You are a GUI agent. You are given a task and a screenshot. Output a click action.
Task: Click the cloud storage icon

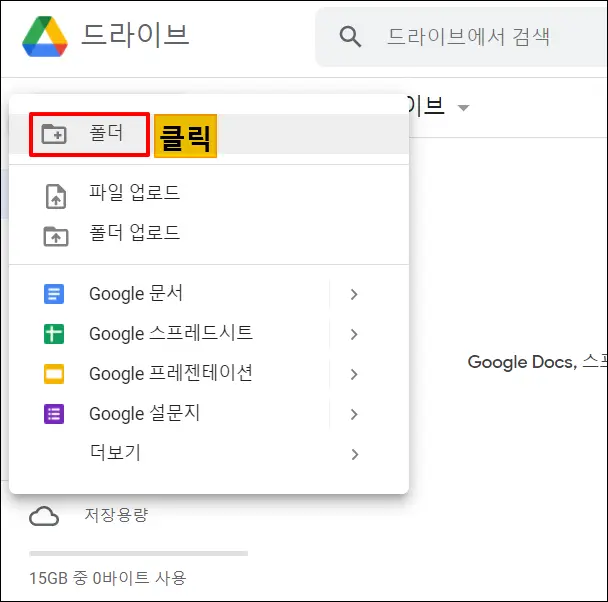tap(44, 516)
